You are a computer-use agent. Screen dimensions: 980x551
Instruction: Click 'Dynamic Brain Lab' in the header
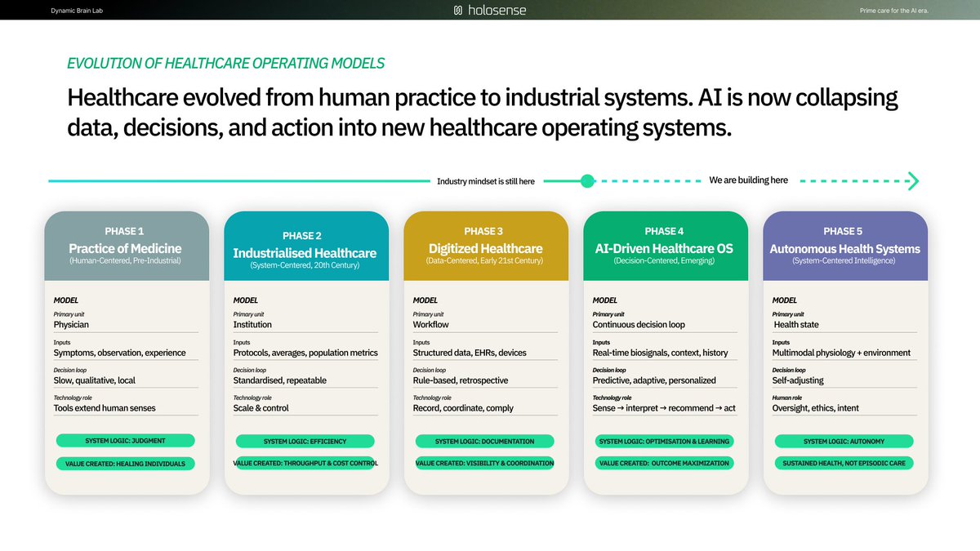[76, 10]
